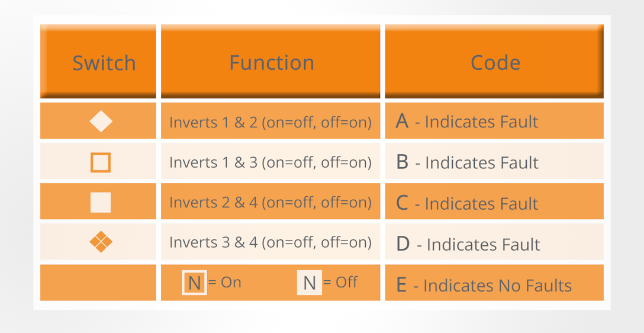644x333 pixels.
Task: Select the solid white square switch icon
Action: pyautogui.click(x=101, y=202)
